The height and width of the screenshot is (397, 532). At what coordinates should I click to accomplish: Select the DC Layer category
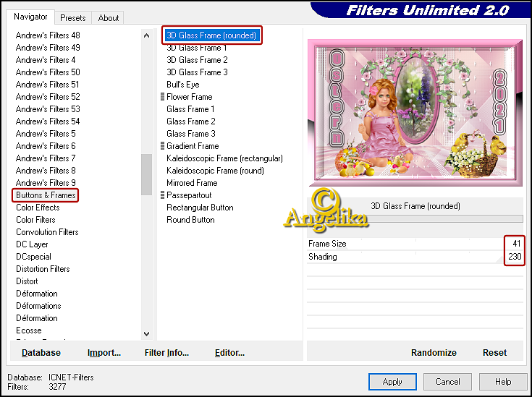(32, 244)
